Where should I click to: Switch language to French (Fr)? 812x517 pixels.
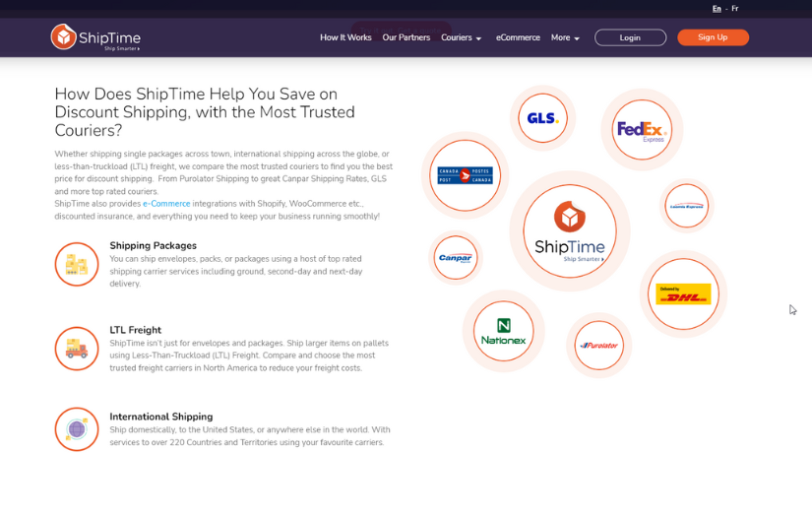pos(735,8)
